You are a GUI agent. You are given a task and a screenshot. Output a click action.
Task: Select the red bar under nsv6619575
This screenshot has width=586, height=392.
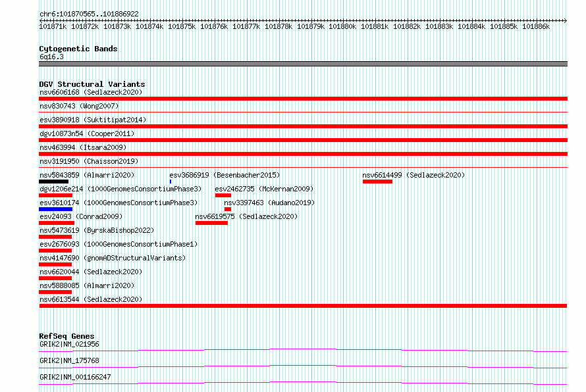[211, 223]
